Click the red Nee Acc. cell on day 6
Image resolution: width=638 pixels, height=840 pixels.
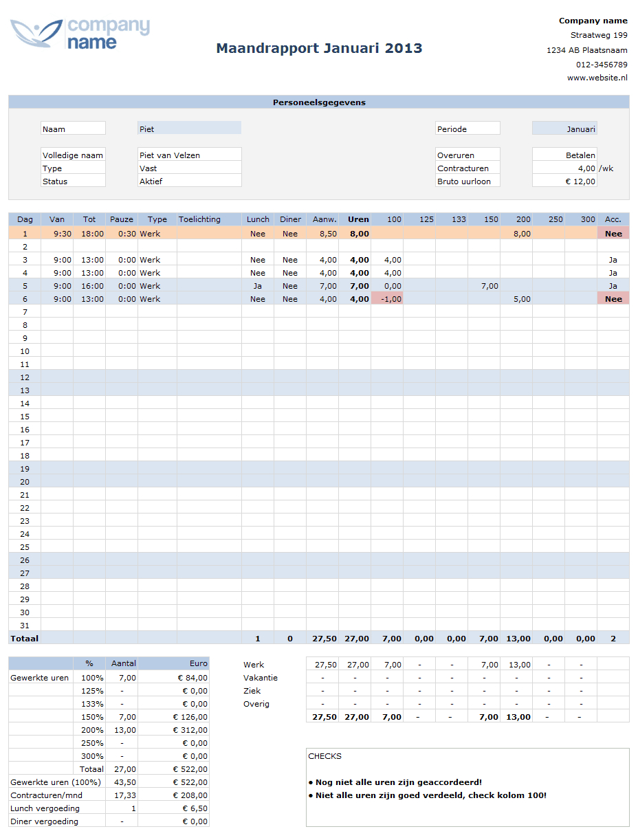click(x=613, y=298)
